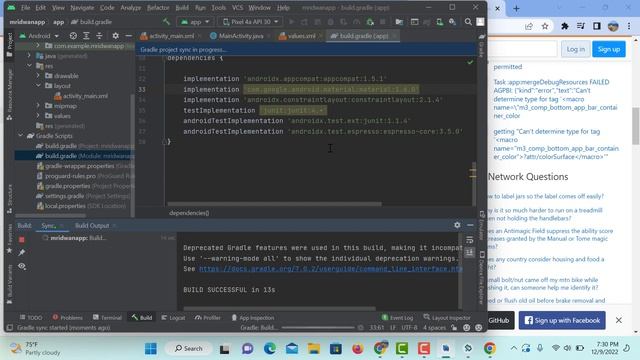Click the scroll to end icon in the build output

click(x=469, y=253)
